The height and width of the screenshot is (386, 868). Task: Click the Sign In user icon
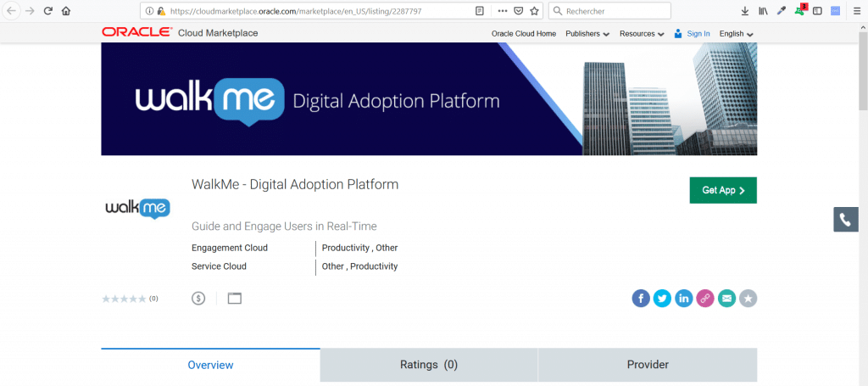point(677,34)
